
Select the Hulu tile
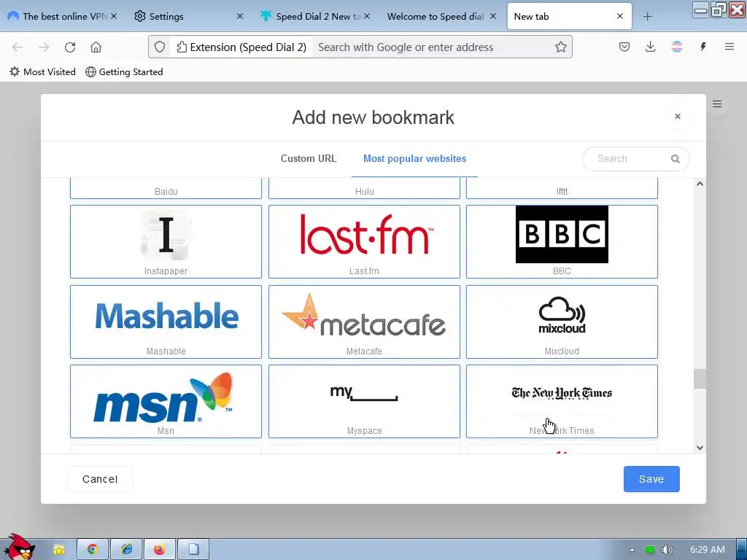point(364,189)
